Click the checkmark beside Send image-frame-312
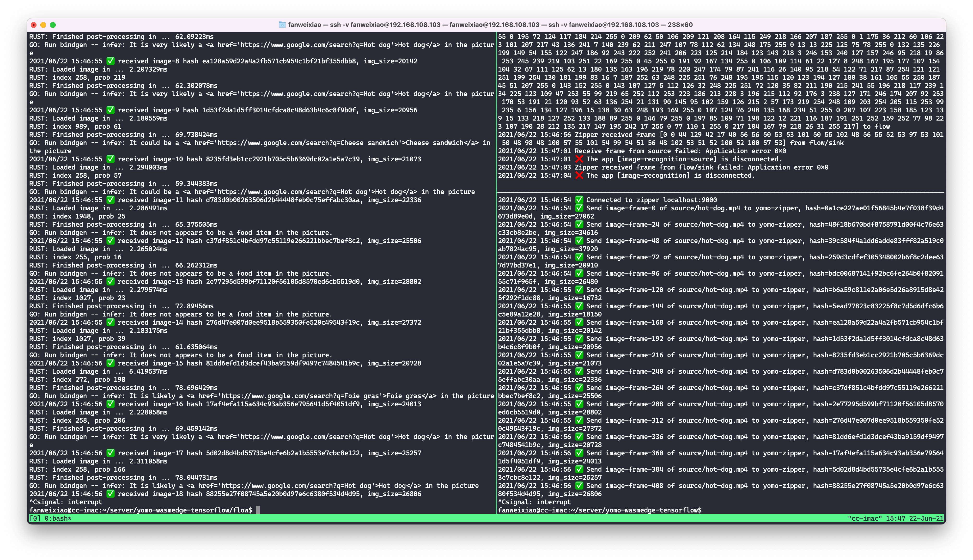The image size is (973, 560). coord(579,420)
